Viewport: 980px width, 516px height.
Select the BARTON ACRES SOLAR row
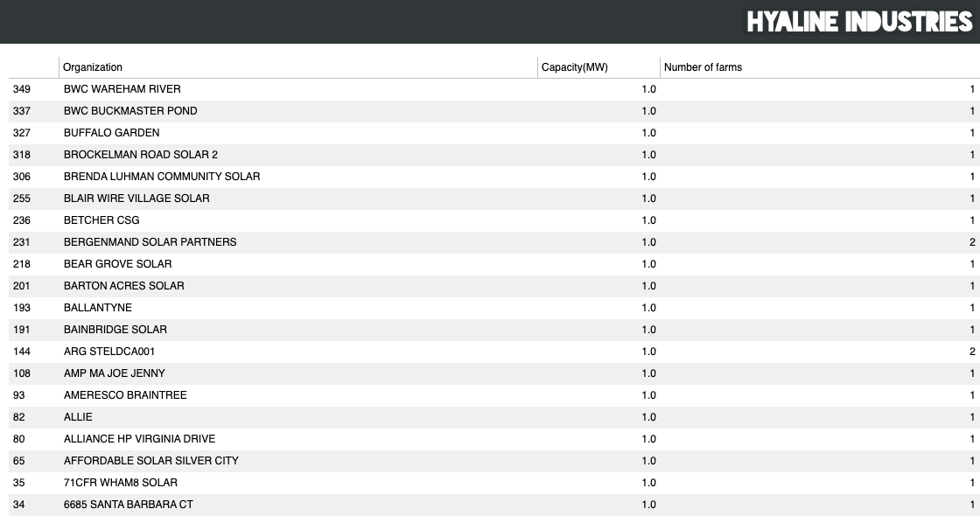coord(493,286)
